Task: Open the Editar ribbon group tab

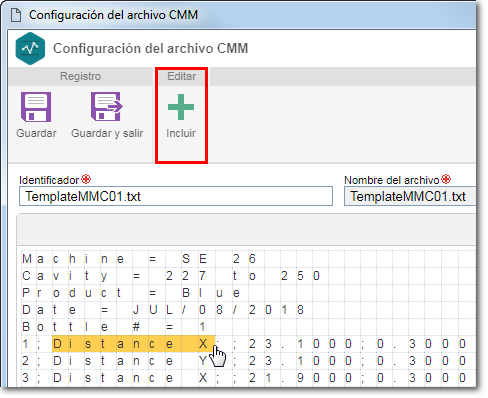Action: (182, 76)
